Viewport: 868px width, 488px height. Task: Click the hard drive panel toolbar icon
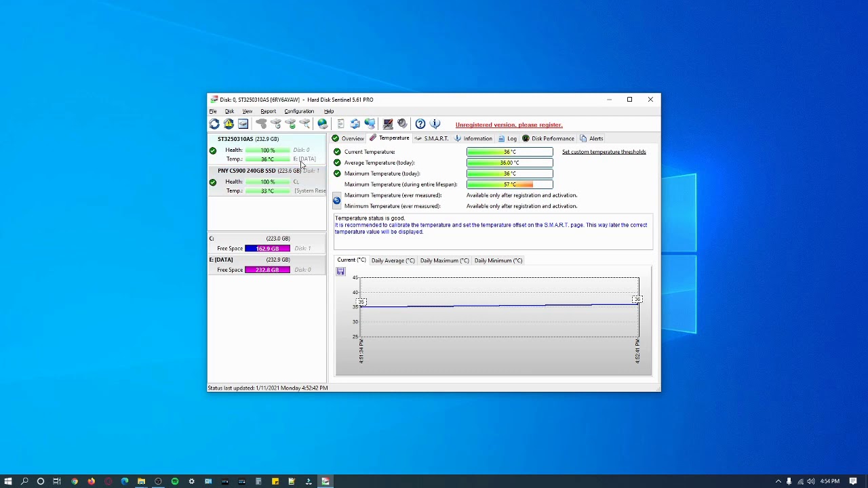pos(243,124)
